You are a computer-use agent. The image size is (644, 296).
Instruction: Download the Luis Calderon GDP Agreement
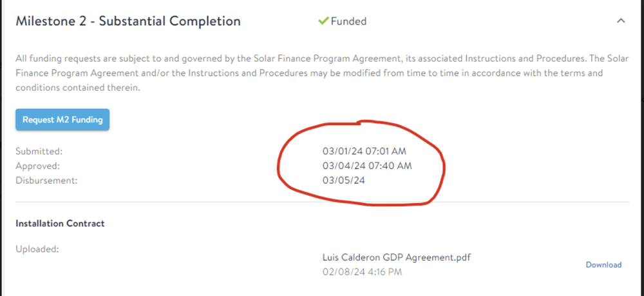tap(603, 264)
